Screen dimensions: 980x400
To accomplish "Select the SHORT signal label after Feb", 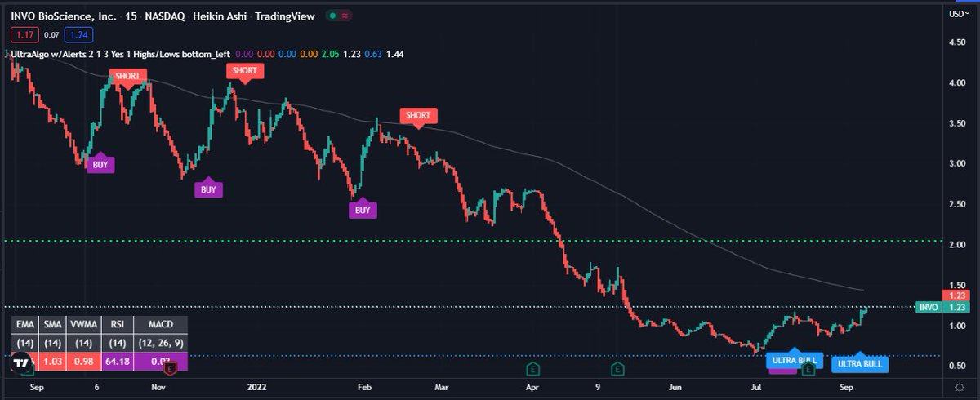I will 417,117.
